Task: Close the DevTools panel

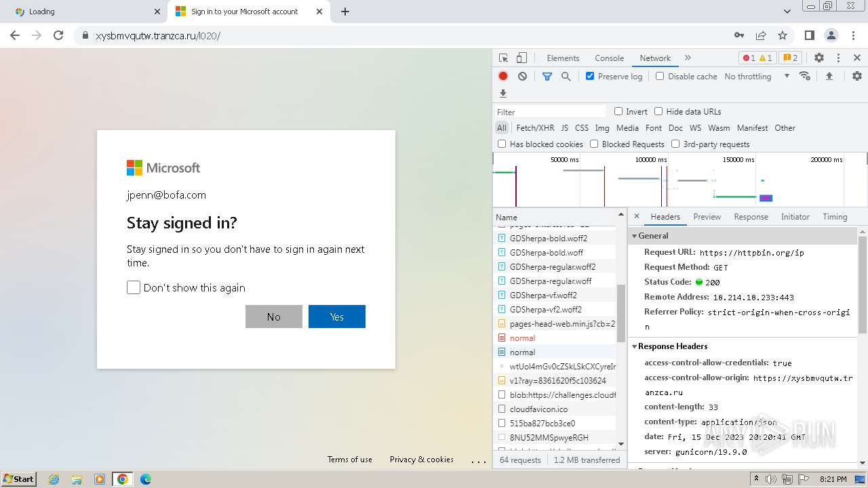Action: 857,58
